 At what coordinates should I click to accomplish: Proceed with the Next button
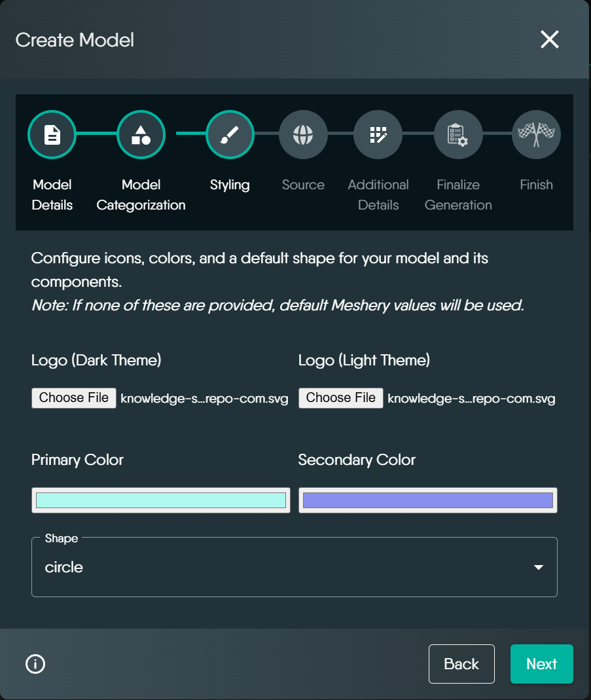tap(541, 664)
